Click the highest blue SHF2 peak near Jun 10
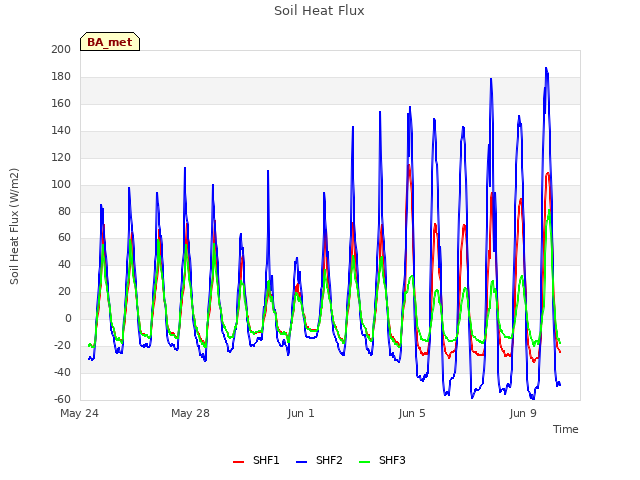 [546, 68]
